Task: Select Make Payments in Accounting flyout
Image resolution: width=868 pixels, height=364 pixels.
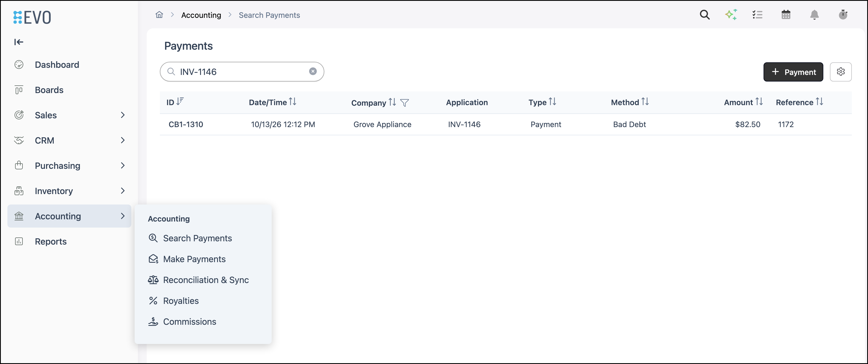Action: coord(187,259)
